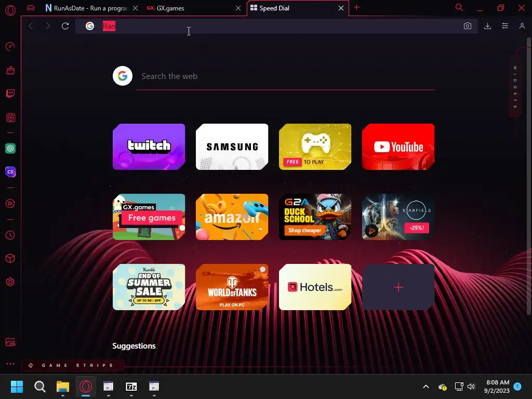Screen dimensions: 532x399
Task: Click Google logo beside search box
Action: pyautogui.click(x=123, y=76)
